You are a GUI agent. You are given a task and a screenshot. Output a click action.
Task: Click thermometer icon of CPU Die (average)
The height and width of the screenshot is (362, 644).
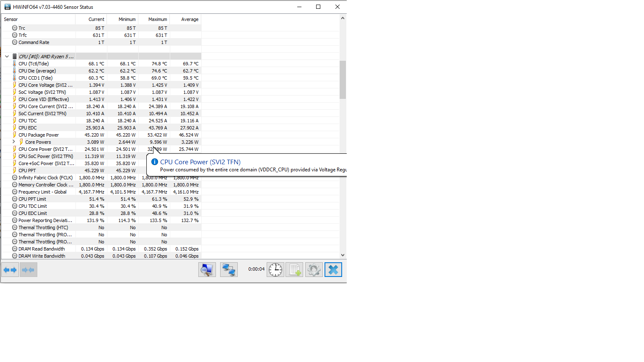click(x=14, y=71)
